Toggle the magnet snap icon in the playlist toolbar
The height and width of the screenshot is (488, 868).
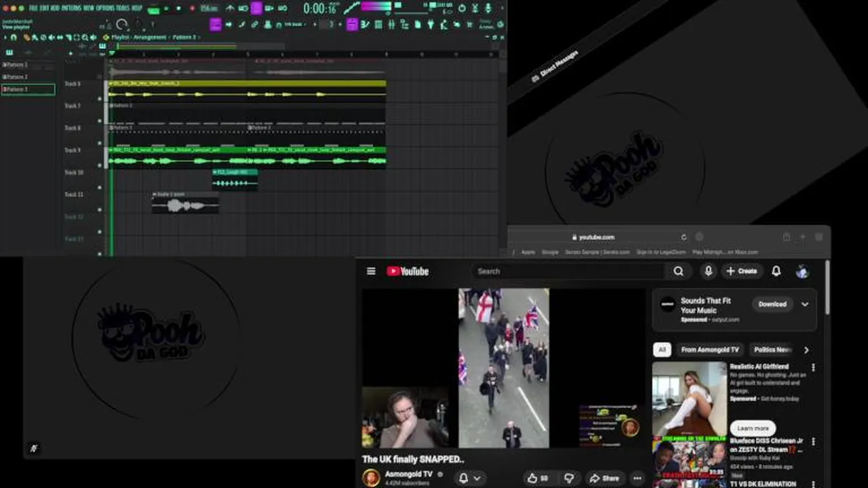click(14, 37)
